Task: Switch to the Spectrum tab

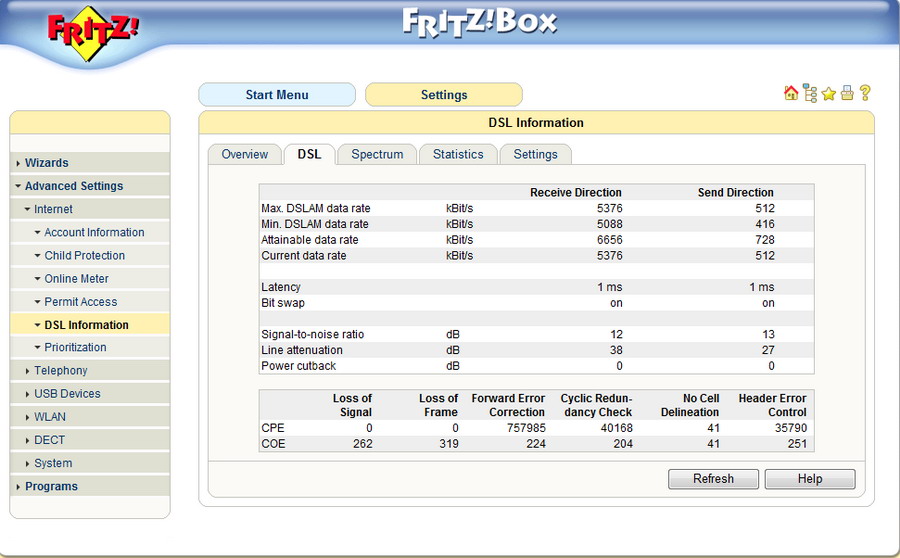Action: point(377,154)
